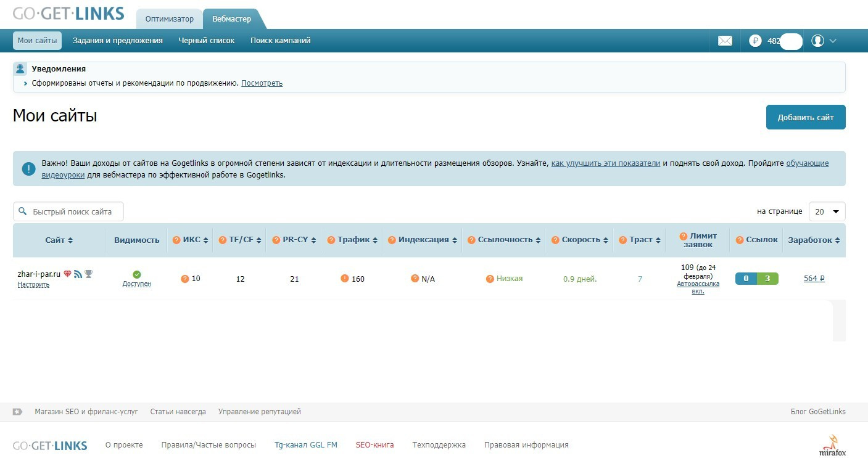Sort by PR-CY using its arrows
This screenshot has height=458, width=868.
(314, 240)
